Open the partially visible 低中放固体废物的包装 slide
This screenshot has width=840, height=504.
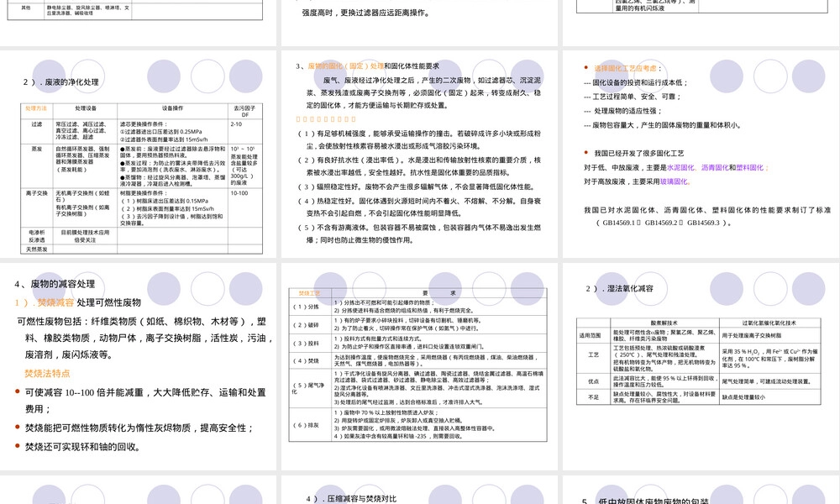pos(701,490)
